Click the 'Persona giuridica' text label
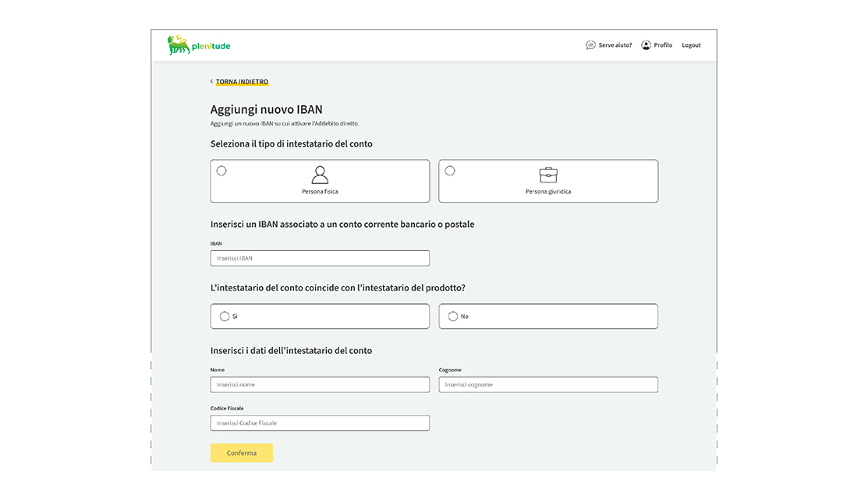Viewport: 868px width, 499px height. pyautogui.click(x=548, y=192)
